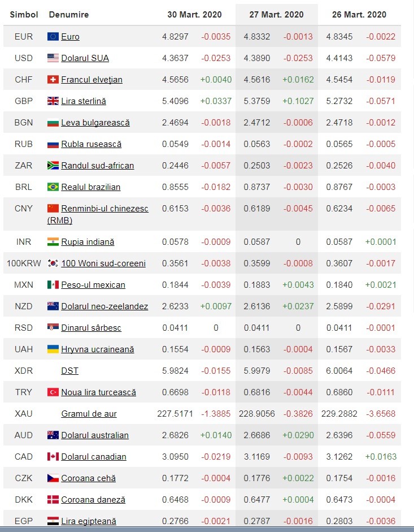
Task: Click the Simbol column header
Action: (x=24, y=15)
